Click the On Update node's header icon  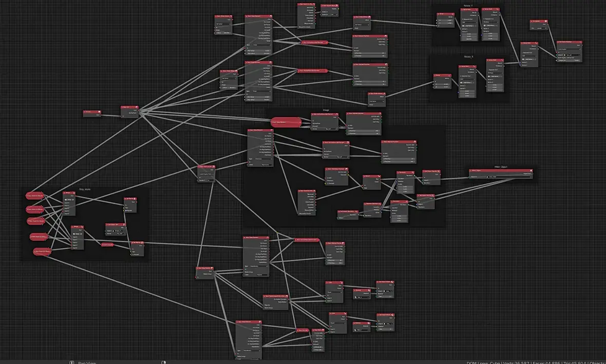(x=546, y=21)
